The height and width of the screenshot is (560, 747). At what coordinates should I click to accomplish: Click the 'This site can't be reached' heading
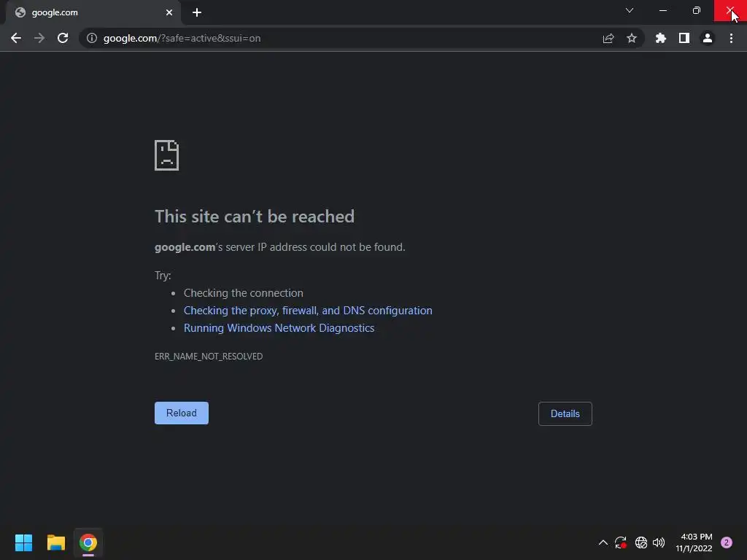255,217
